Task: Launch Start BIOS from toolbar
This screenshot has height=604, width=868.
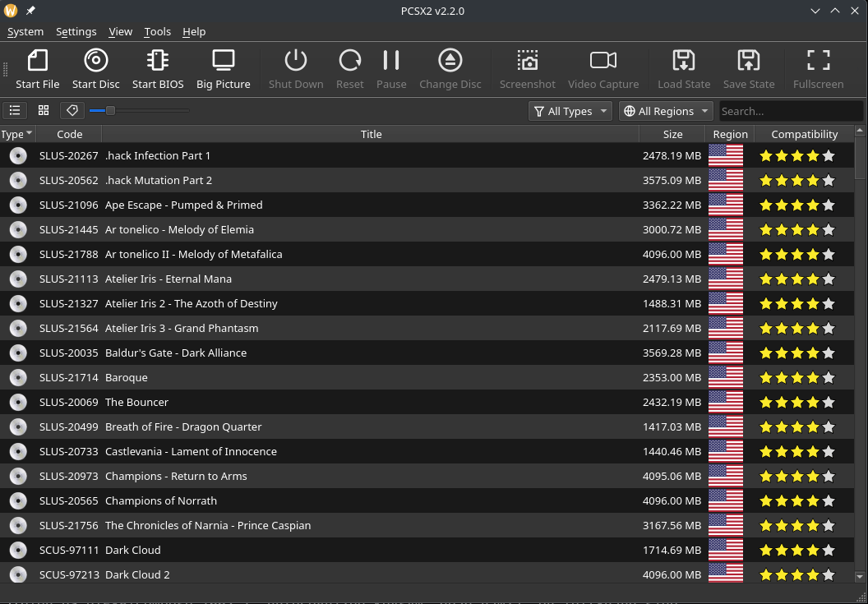Action: (158, 60)
